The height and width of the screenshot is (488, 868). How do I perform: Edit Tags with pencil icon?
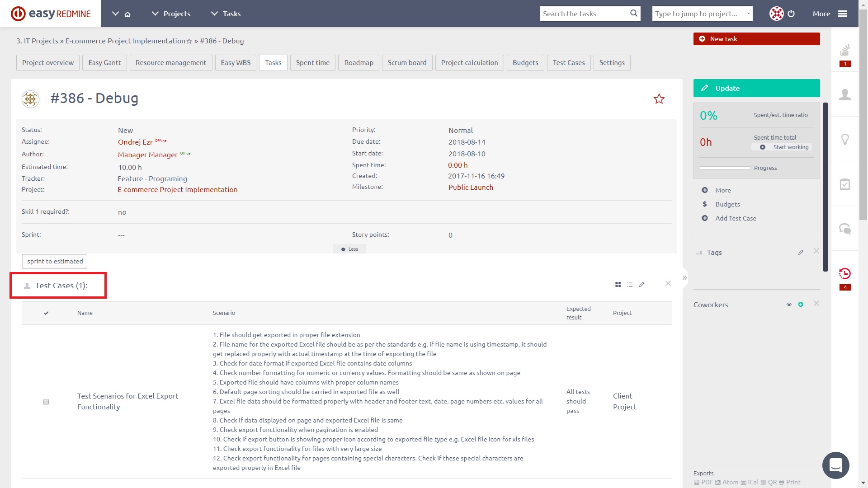click(801, 253)
